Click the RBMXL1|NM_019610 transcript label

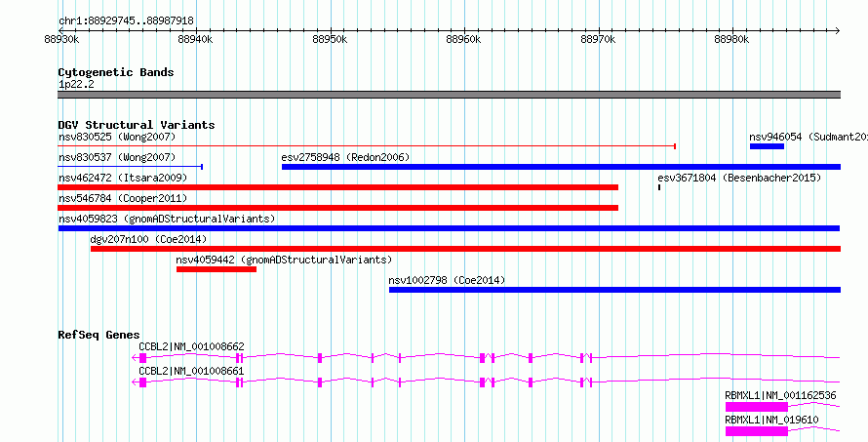[771, 420]
